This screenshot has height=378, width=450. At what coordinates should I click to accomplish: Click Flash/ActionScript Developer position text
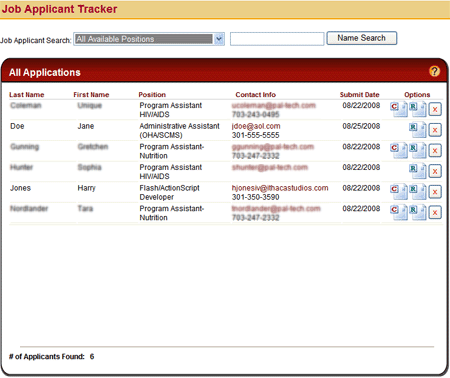tap(169, 192)
